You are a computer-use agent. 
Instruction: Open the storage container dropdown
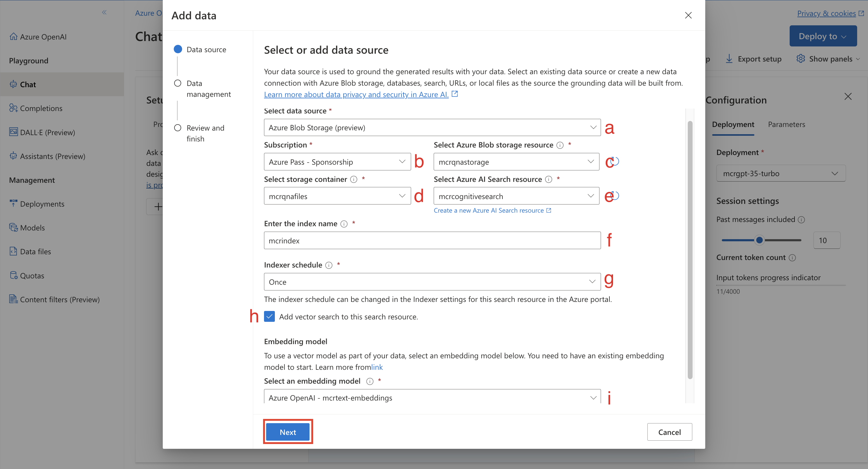click(337, 197)
